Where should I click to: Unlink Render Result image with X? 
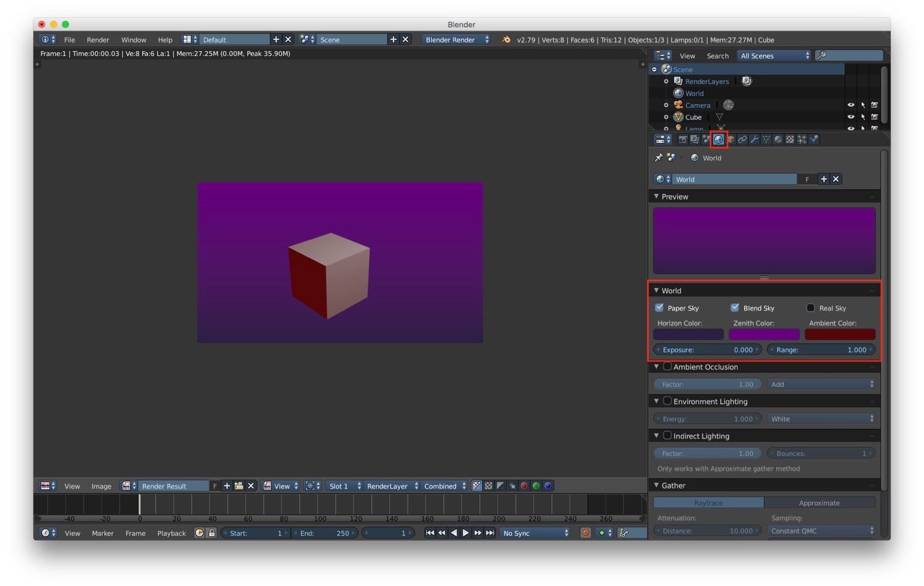[251, 486]
